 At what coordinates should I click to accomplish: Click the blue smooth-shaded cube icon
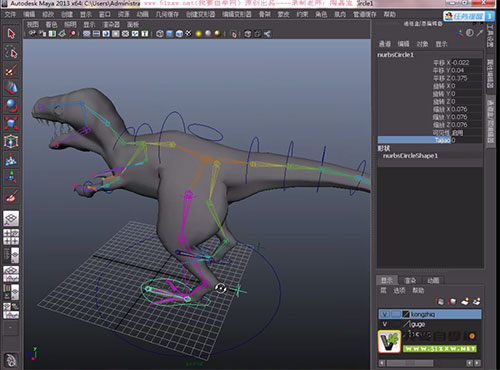point(170,34)
